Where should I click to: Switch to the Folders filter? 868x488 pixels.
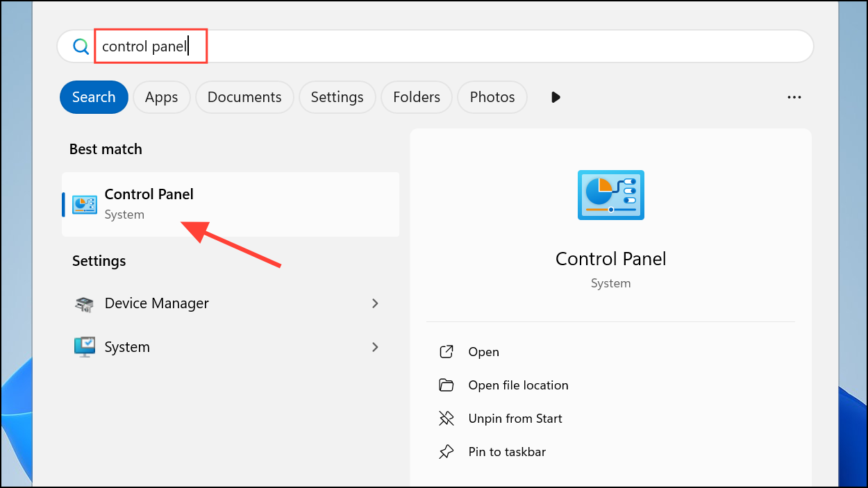[417, 97]
